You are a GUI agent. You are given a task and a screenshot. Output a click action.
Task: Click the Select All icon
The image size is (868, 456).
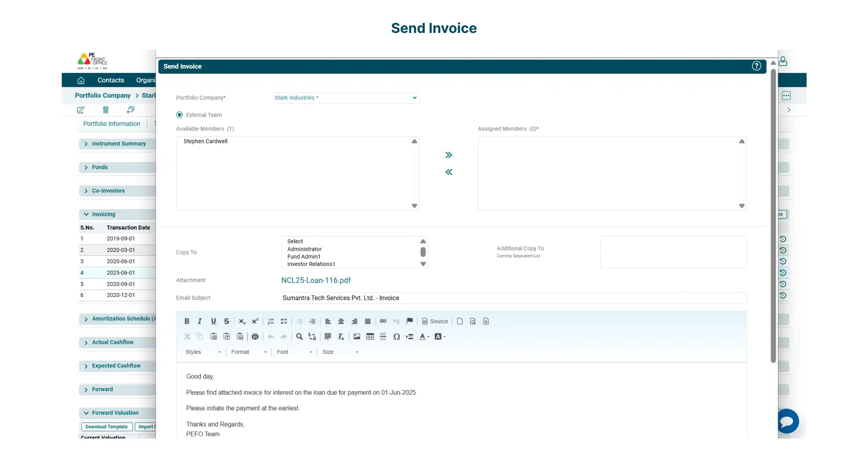click(x=328, y=337)
